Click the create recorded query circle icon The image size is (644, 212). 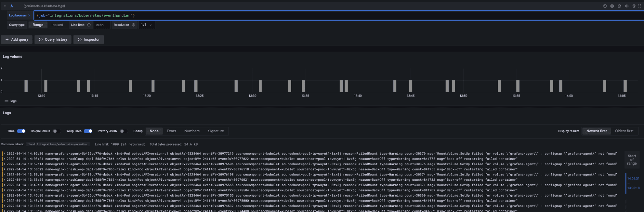pyautogui.click(x=612, y=6)
